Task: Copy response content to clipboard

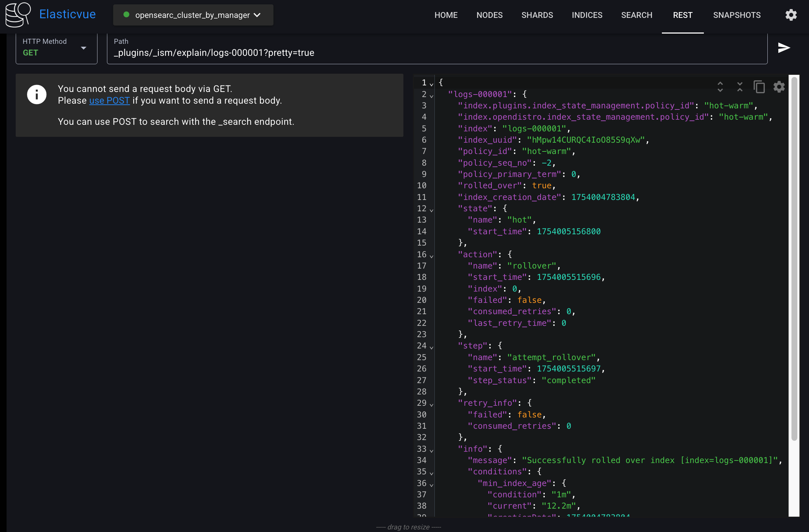Action: 759,87
